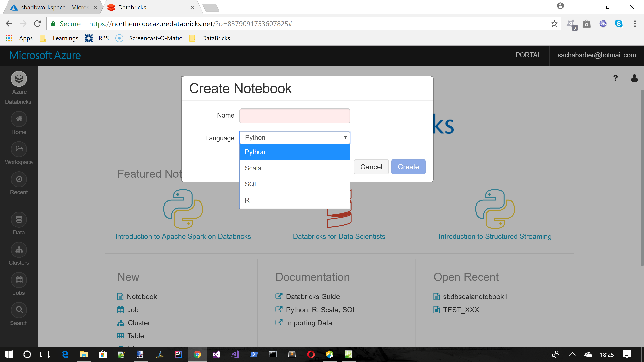Open the Workspace folder icon
Screen dimensions: 644x362
pos(19,149)
